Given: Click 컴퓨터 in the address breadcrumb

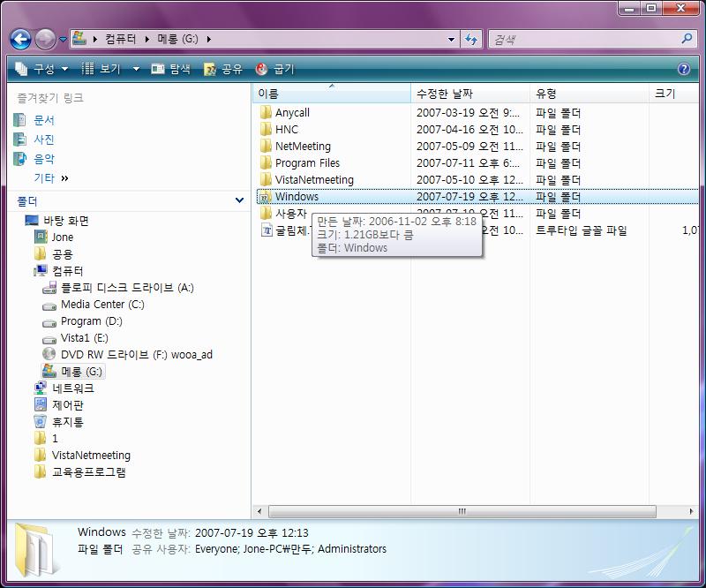Looking at the screenshot, I should (121, 39).
